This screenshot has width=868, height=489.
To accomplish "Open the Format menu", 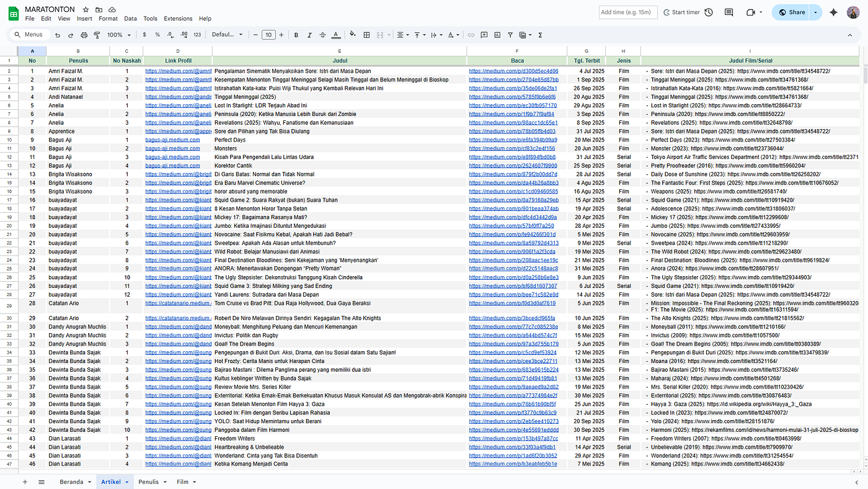I will [x=108, y=19].
